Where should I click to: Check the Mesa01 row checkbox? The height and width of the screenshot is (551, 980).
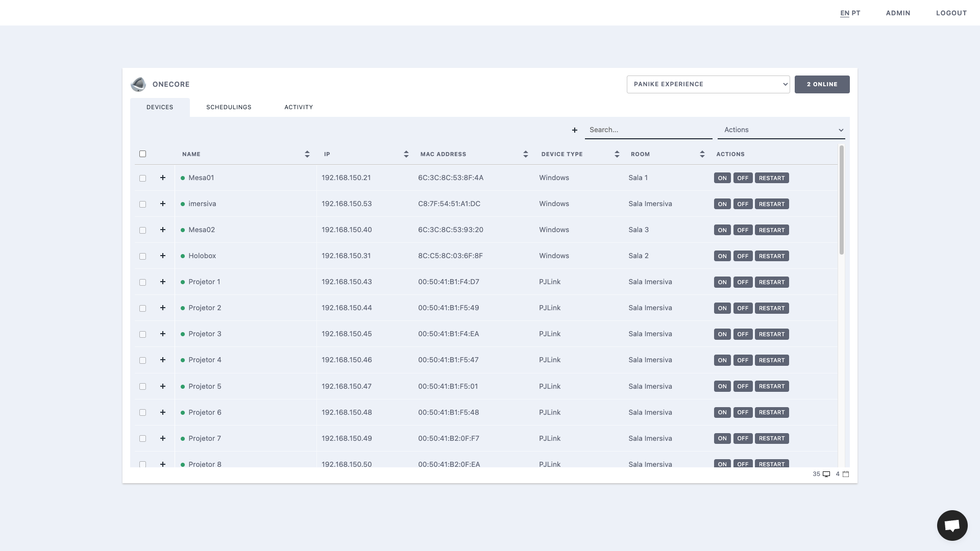click(143, 179)
